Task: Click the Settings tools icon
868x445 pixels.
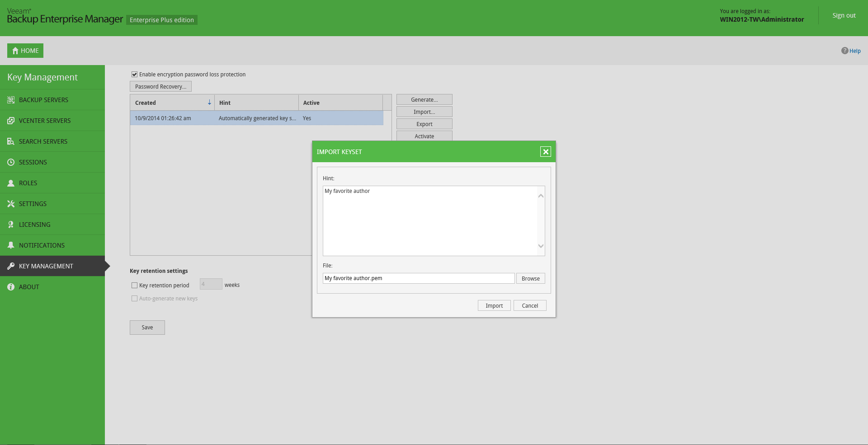Action: [x=11, y=204]
